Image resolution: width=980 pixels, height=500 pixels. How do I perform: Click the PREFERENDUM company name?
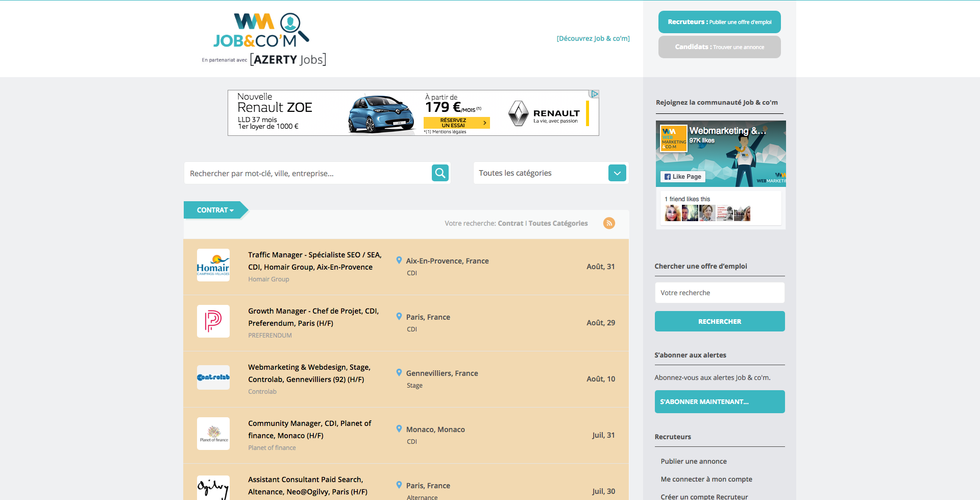click(x=270, y=336)
